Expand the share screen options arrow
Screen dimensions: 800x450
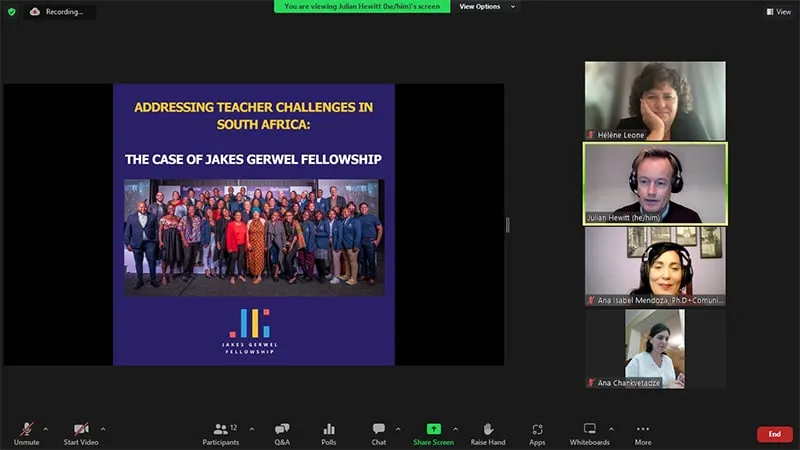tap(456, 428)
